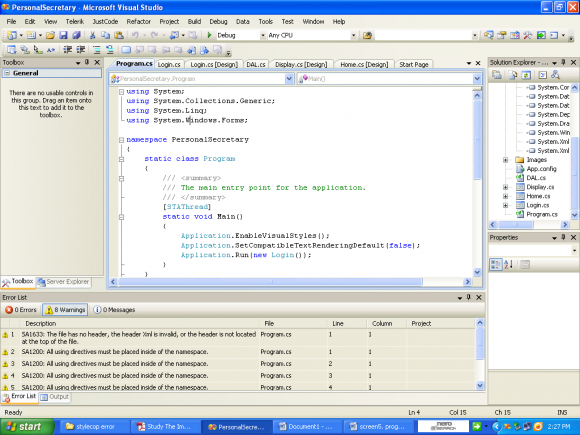Image resolution: width=580 pixels, height=435 pixels.
Task: Switch to the Output tab
Action: click(x=55, y=397)
